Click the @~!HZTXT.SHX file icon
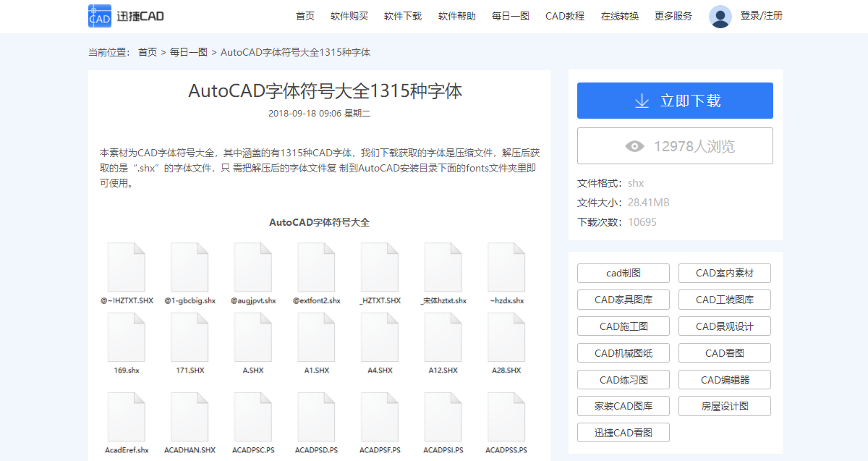Image resolution: width=868 pixels, height=461 pixels. tap(127, 267)
